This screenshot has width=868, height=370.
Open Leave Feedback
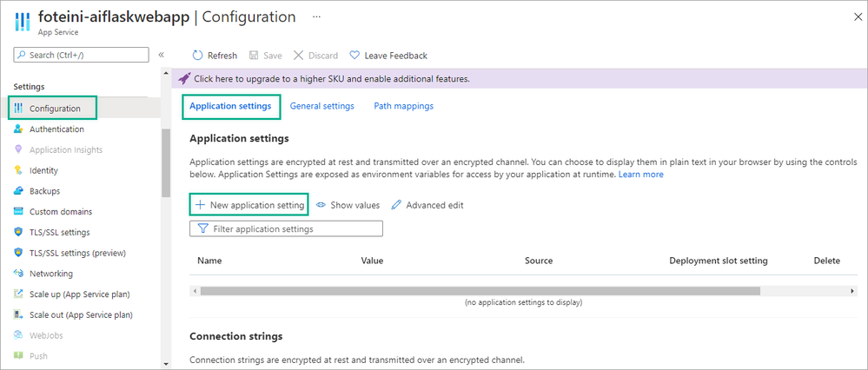[x=388, y=56]
